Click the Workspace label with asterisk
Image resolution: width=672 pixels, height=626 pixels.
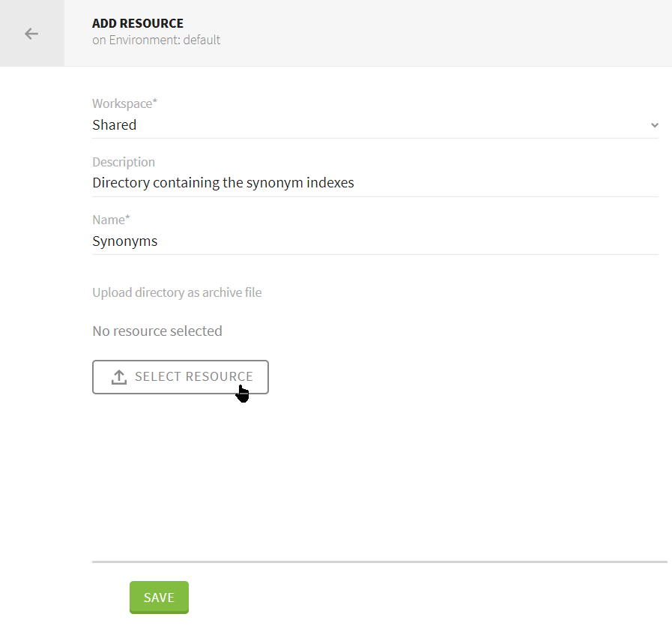(x=124, y=103)
